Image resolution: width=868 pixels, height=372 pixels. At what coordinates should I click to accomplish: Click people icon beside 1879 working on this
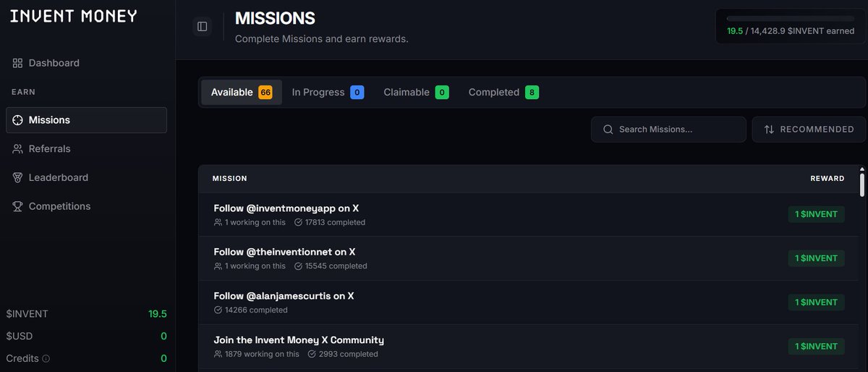218,354
